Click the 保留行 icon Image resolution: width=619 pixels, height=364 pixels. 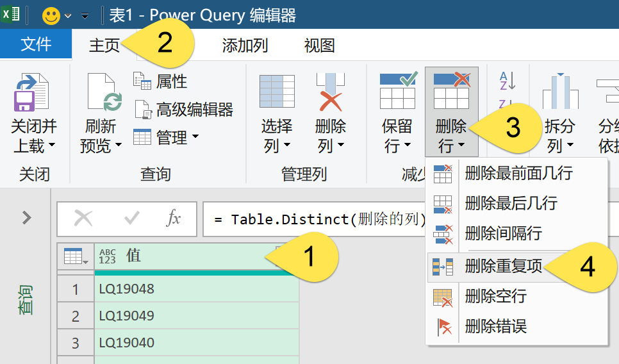click(x=398, y=90)
